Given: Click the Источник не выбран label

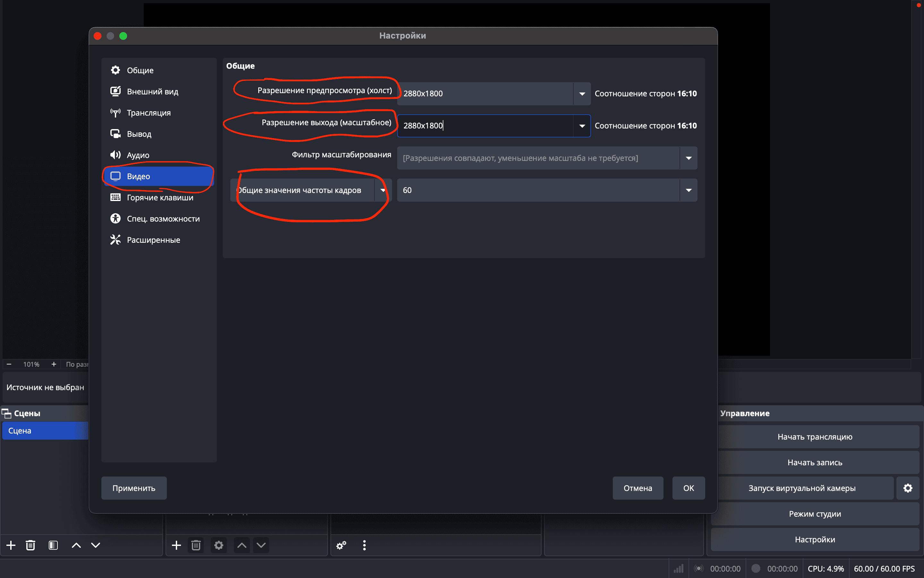Looking at the screenshot, I should (45, 387).
